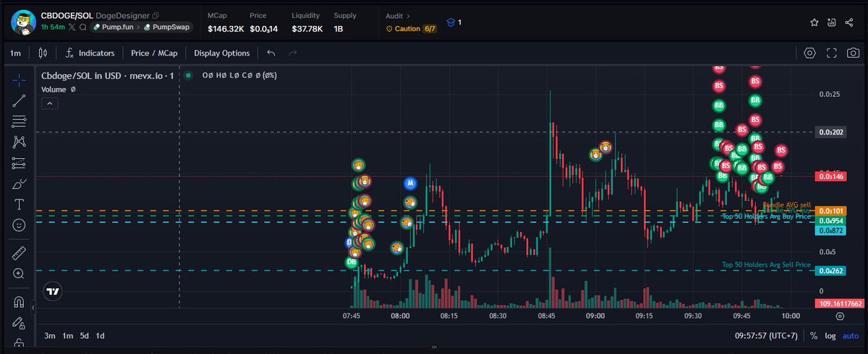
Task: Switch Price / MCap view
Action: (x=155, y=53)
